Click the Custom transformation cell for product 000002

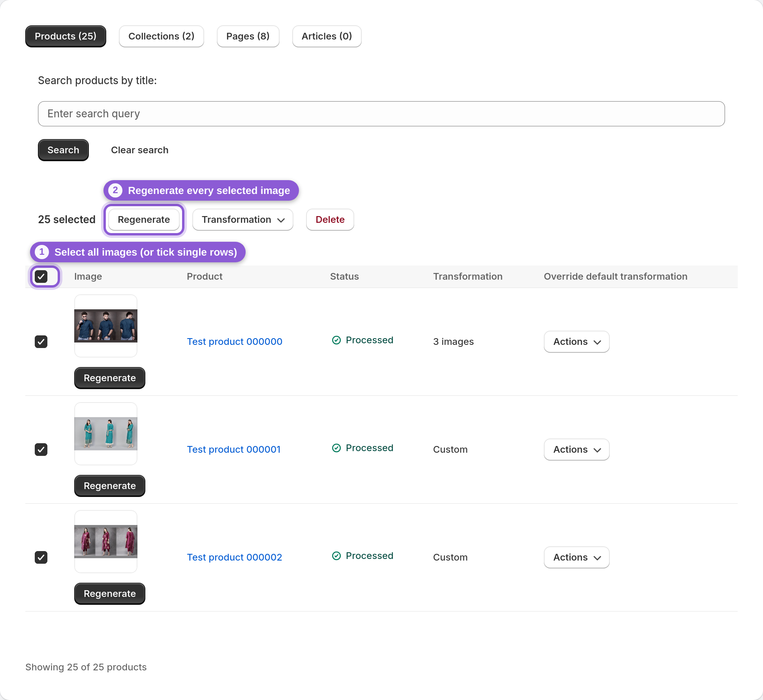click(x=450, y=557)
